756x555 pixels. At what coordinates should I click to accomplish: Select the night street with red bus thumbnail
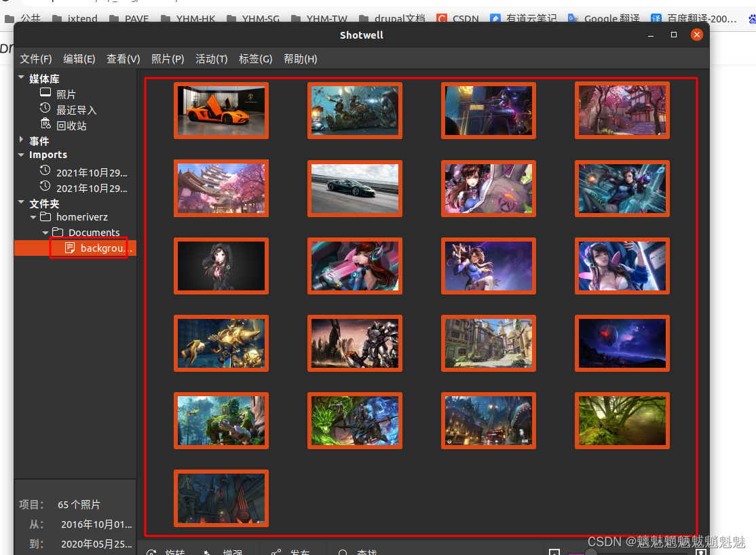(489, 421)
